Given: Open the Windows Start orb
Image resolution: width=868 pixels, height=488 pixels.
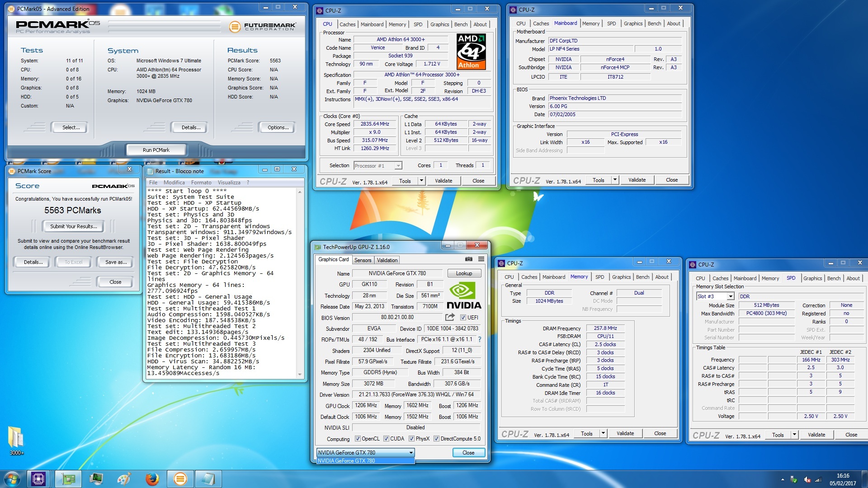Looking at the screenshot, I should (12, 479).
